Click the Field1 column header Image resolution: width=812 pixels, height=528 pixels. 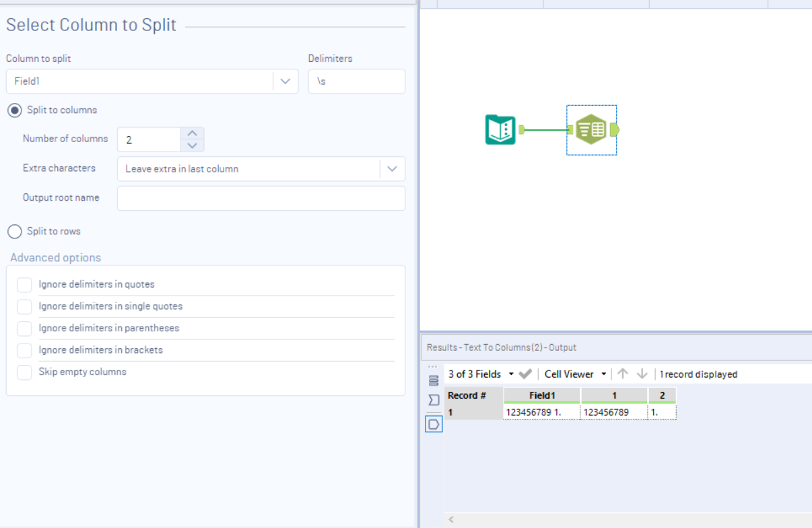[x=542, y=395]
